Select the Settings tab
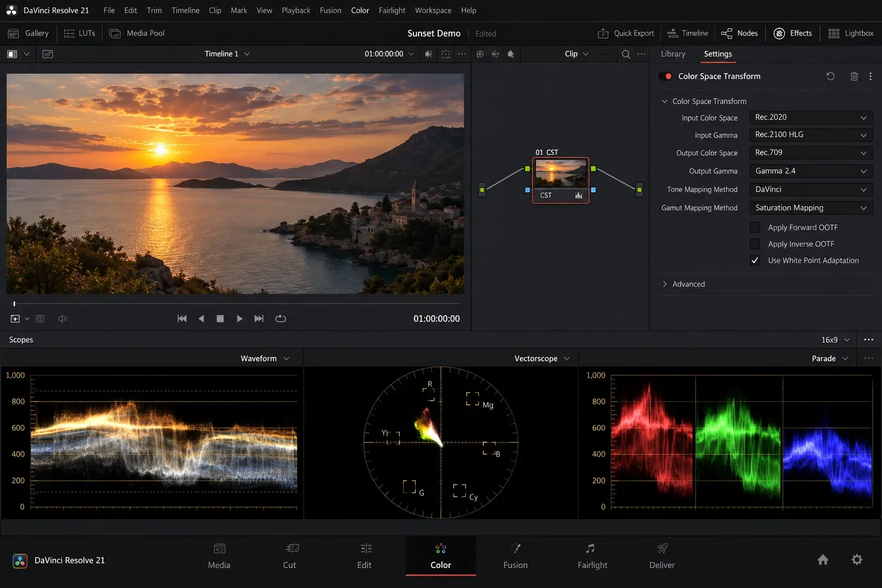882x588 pixels. pyautogui.click(x=718, y=54)
